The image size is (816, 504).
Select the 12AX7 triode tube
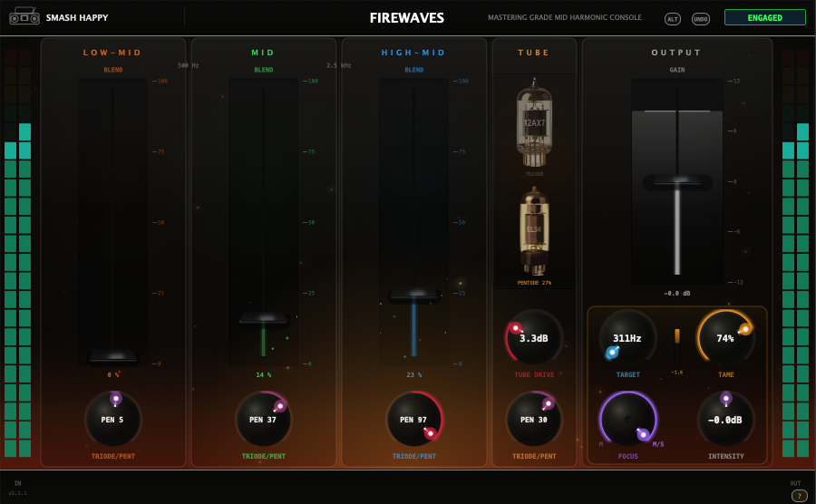pos(534,123)
